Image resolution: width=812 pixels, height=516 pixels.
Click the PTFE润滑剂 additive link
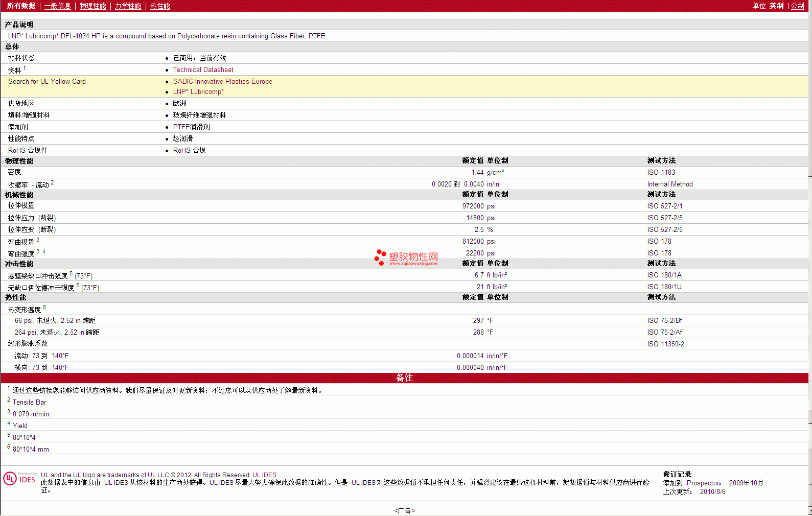click(191, 127)
